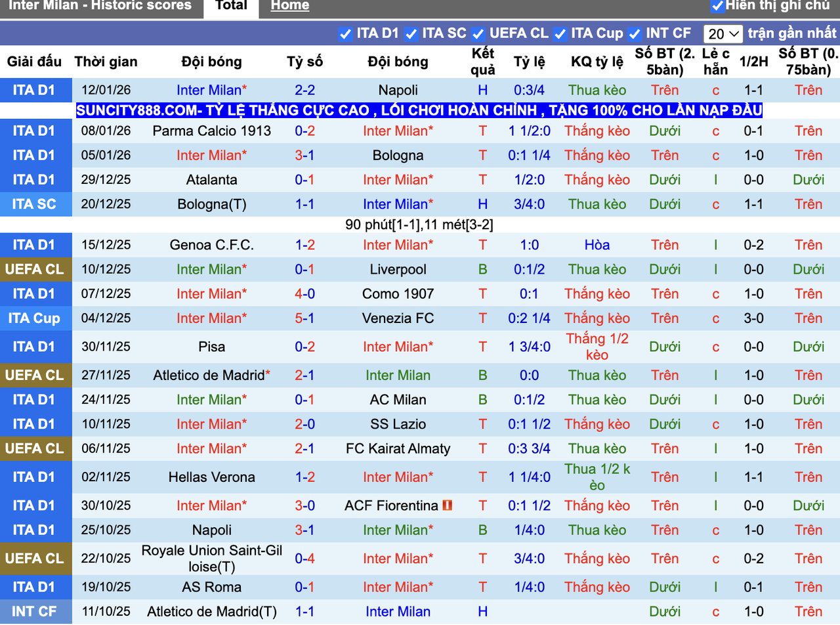Image resolution: width=840 pixels, height=625 pixels.
Task: Click the 2-2 score against Napoli
Action: pyautogui.click(x=305, y=91)
